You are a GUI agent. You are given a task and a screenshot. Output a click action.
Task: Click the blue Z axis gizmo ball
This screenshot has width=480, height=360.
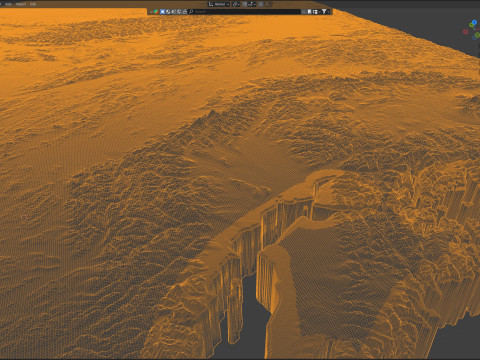(474, 22)
